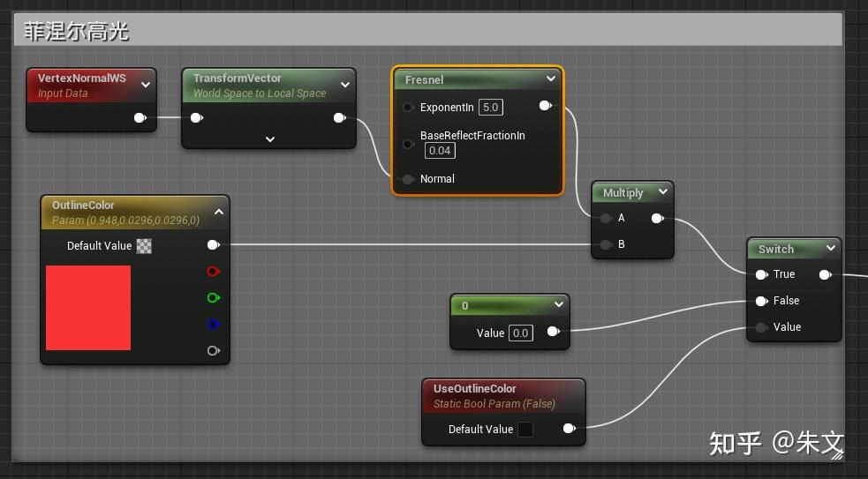
Task: Click the OutlineColor blue channel pin
Action: tap(213, 324)
